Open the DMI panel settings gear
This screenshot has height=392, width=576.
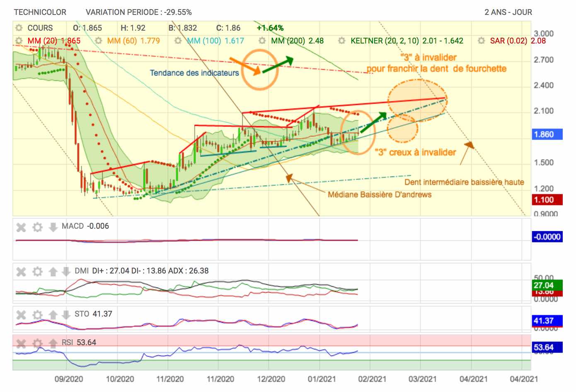[x=37, y=272]
